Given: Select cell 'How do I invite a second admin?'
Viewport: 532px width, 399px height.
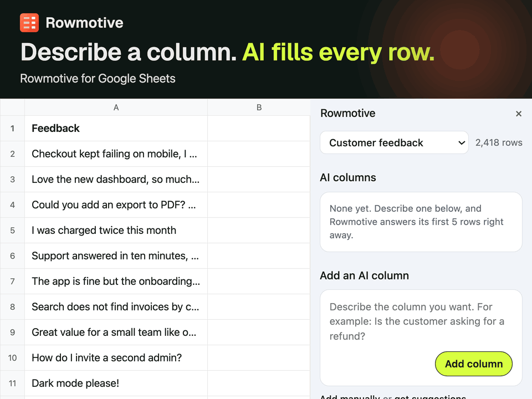Looking at the screenshot, I should tap(116, 357).
